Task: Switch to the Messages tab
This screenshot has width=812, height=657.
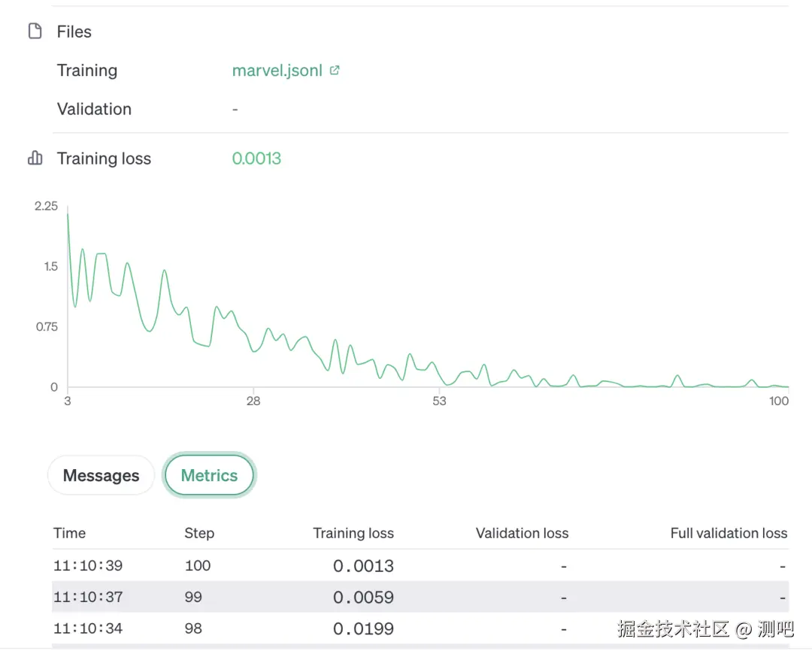Action: click(101, 476)
